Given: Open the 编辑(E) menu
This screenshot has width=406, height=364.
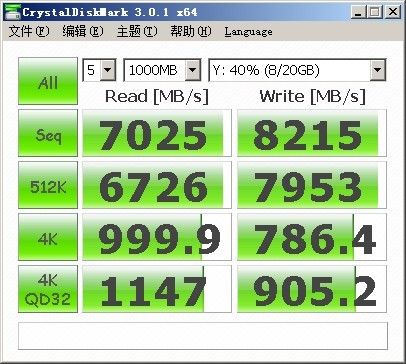Looking at the screenshot, I should 83,32.
